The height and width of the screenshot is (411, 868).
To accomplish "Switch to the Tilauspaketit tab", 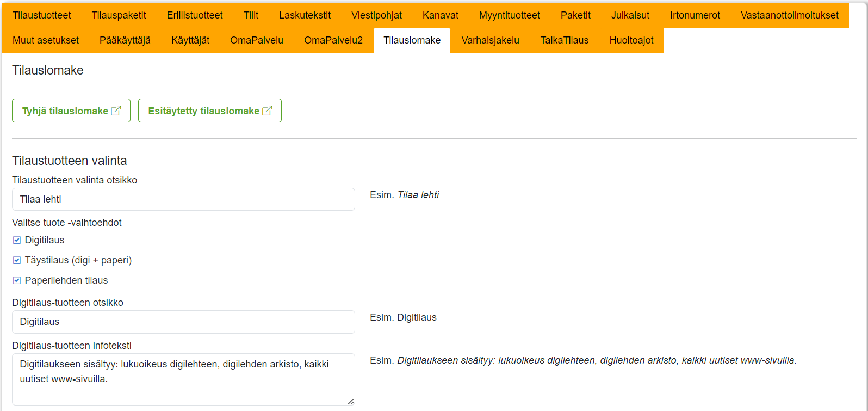I will 119,15.
